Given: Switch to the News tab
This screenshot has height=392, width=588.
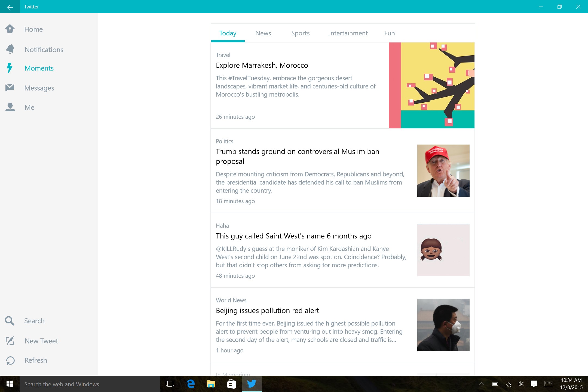Looking at the screenshot, I should (263, 33).
